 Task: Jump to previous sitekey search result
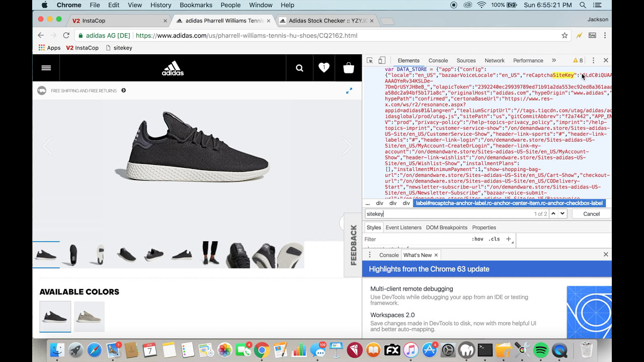point(553,214)
